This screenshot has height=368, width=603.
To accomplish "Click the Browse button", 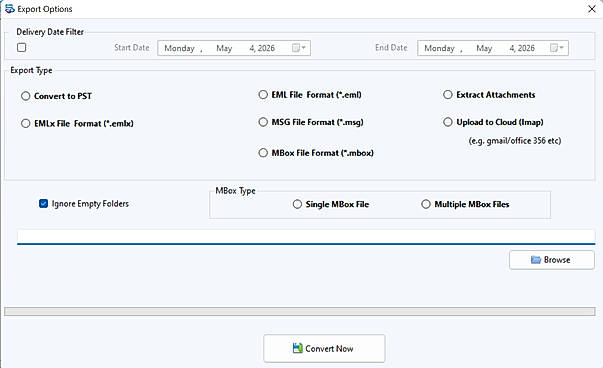I will [x=552, y=260].
